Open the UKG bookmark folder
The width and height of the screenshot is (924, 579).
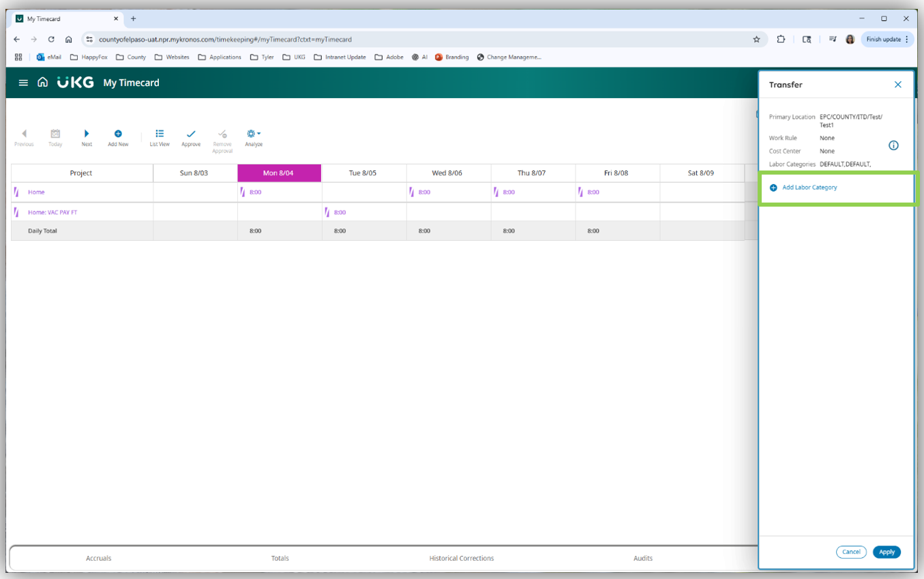pos(294,57)
